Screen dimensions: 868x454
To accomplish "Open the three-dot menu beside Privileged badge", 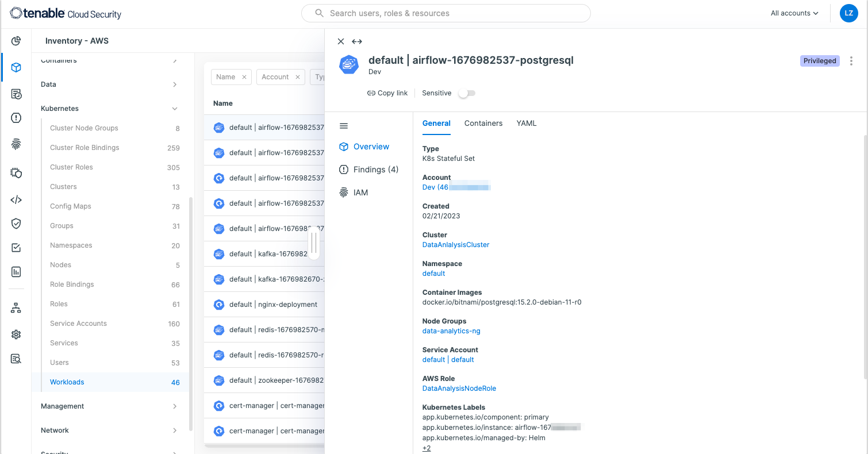I will click(851, 60).
